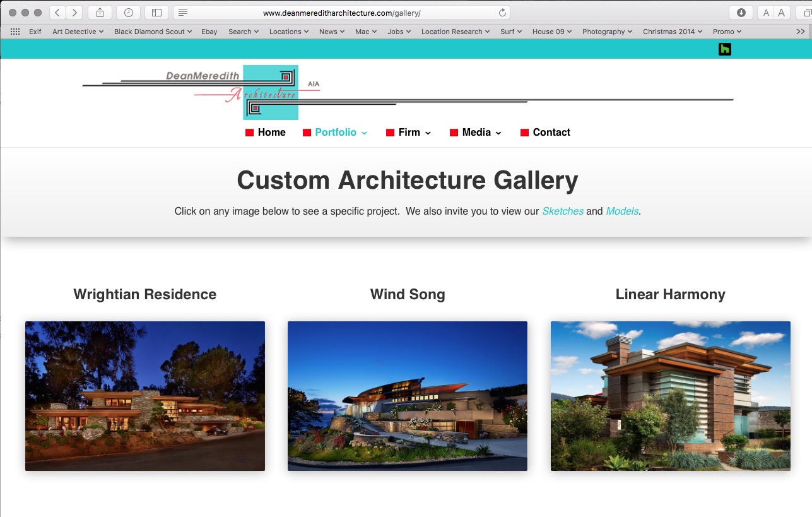Expand the Search bookmarks folder

pyautogui.click(x=244, y=32)
